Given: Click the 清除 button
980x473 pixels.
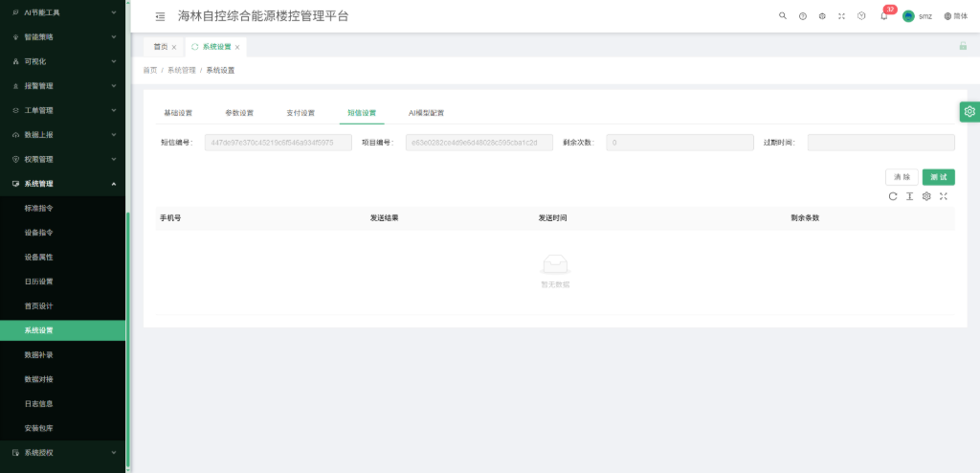Looking at the screenshot, I should click(x=902, y=177).
